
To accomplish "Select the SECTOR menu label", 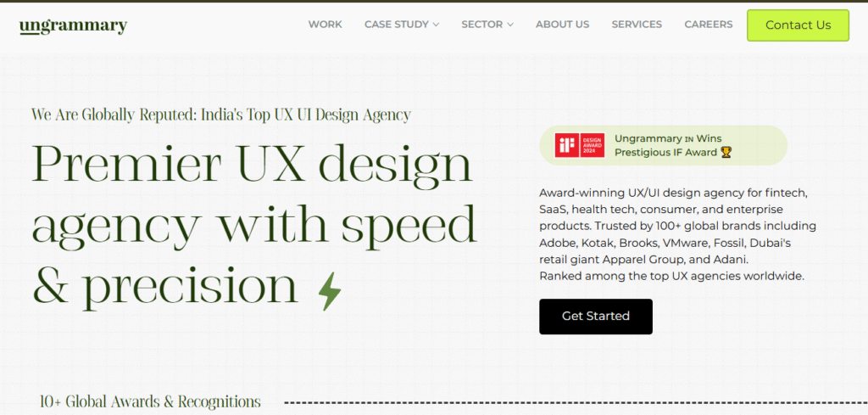I will click(481, 25).
